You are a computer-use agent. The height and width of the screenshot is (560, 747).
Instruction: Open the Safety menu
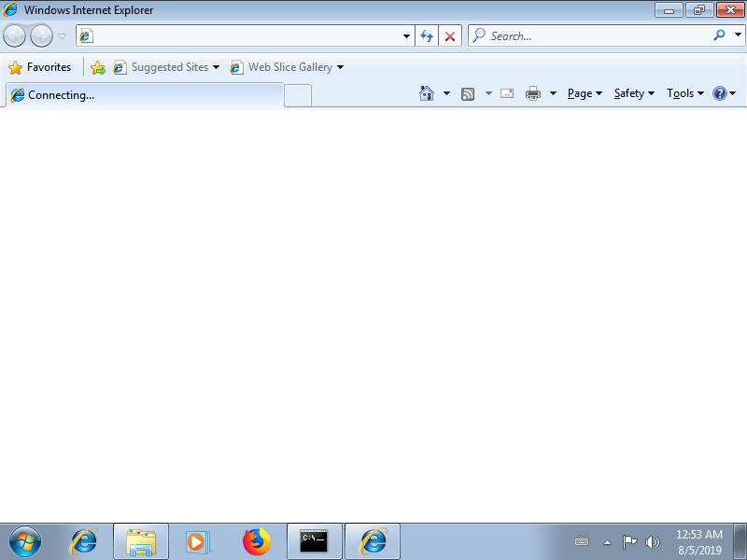(x=634, y=93)
